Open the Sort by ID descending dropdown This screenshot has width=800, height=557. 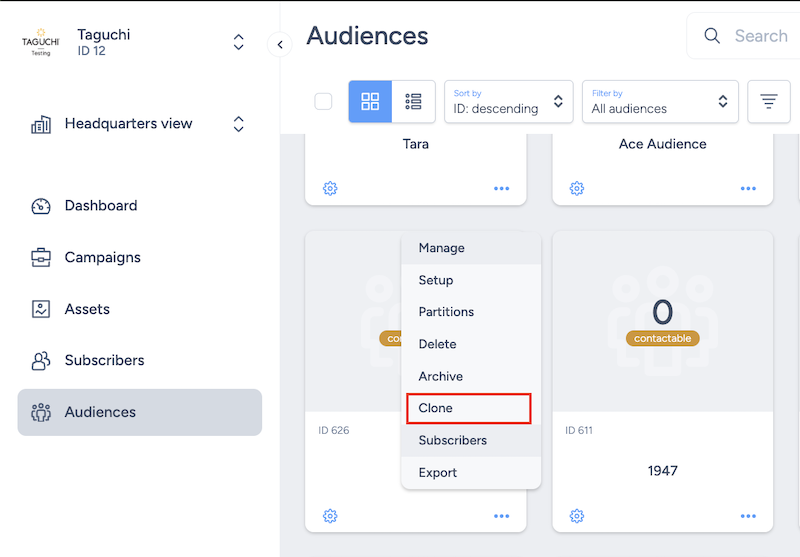(509, 102)
